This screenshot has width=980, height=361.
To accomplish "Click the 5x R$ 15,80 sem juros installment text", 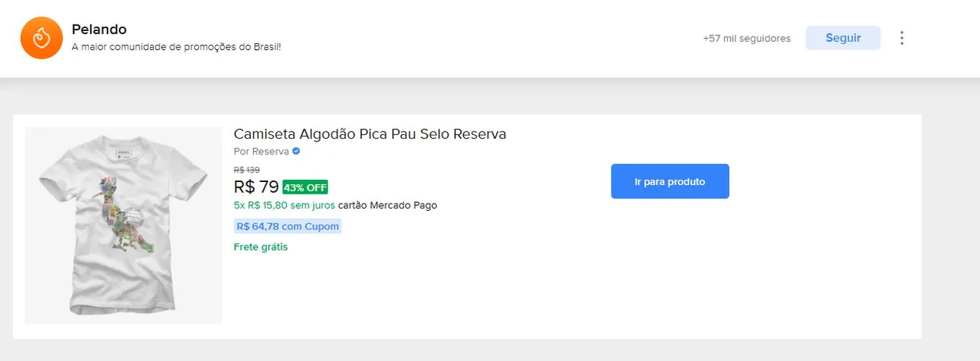I will tap(285, 205).
